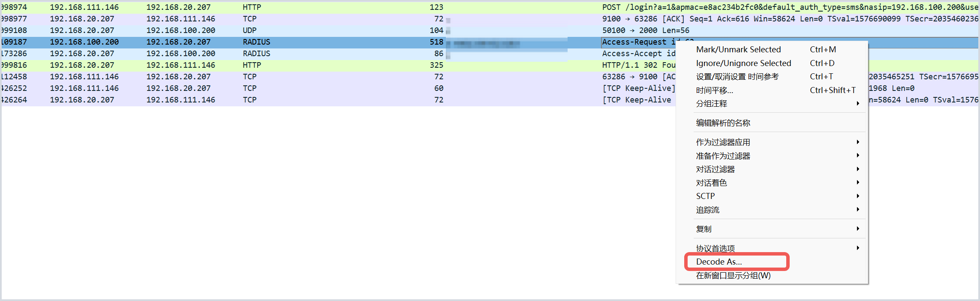This screenshot has width=980, height=301.
Task: Choose Mark/Unmark Selected in context menu
Action: (x=772, y=49)
